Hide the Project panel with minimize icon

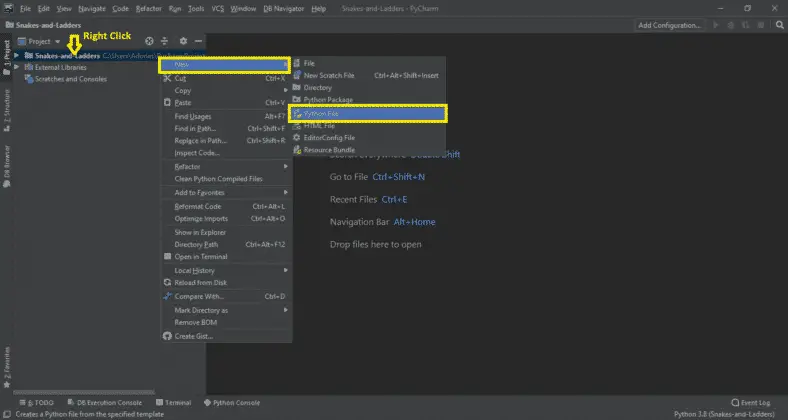tap(199, 41)
